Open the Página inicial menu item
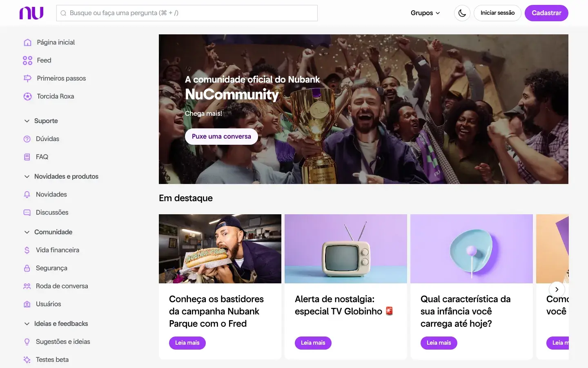The width and height of the screenshot is (588, 368). tap(56, 43)
